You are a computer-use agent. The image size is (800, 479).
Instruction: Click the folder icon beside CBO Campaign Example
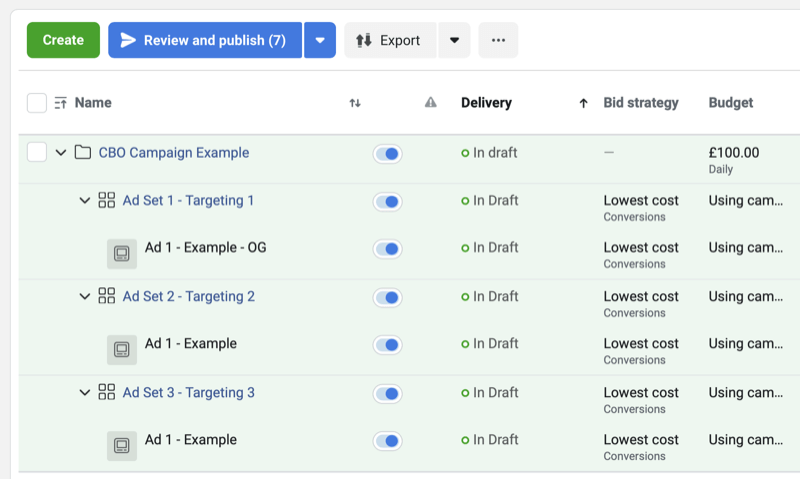coord(83,153)
